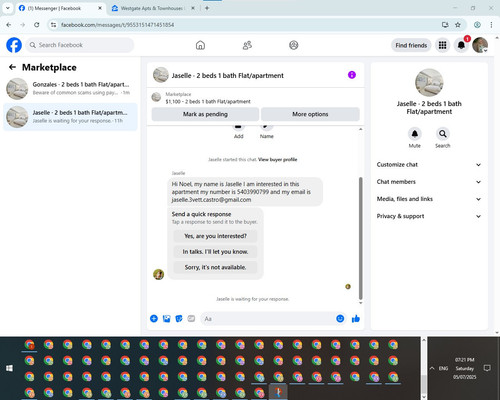Click the chat message scrollbar
500x400 pixels.
pyautogui.click(x=360, y=238)
